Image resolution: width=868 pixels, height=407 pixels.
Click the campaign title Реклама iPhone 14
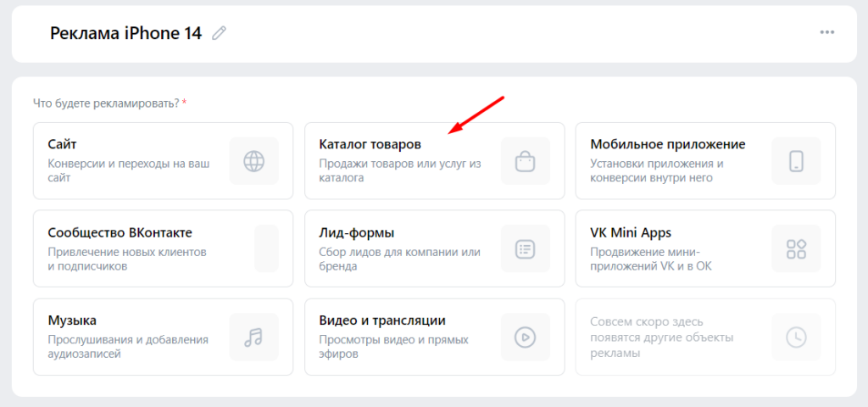click(125, 33)
